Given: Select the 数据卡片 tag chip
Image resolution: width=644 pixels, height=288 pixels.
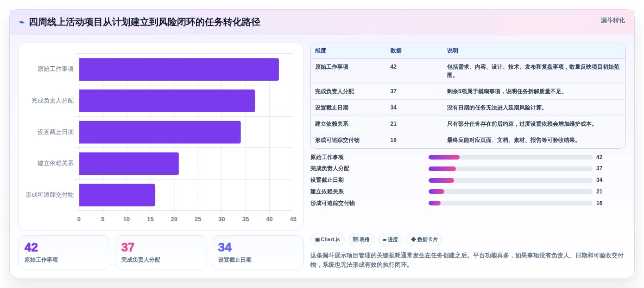Looking at the screenshot, I should coord(424,239).
